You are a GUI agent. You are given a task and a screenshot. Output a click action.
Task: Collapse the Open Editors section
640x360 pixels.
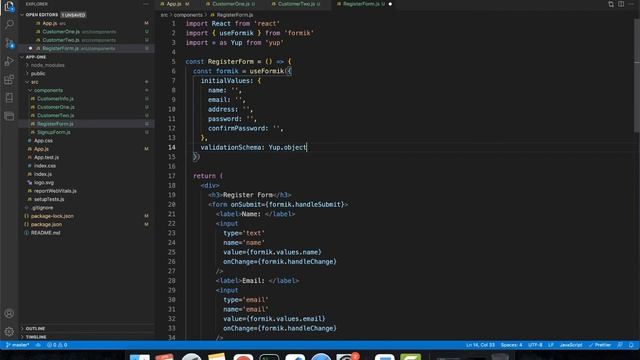[42, 15]
